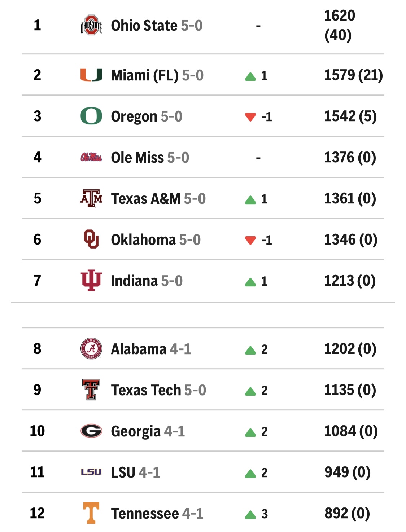Select the Oregon O logo
406x532 pixels.
[91, 116]
